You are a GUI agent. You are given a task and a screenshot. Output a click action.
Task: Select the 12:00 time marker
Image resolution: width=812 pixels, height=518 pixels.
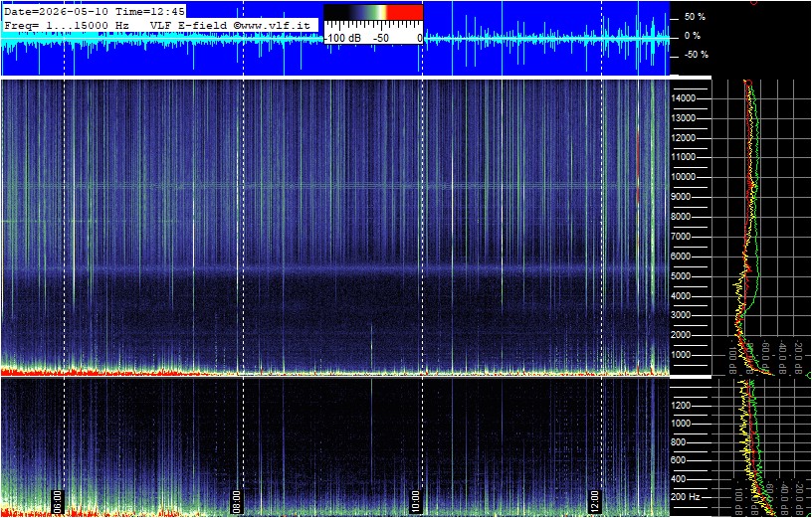[595, 502]
